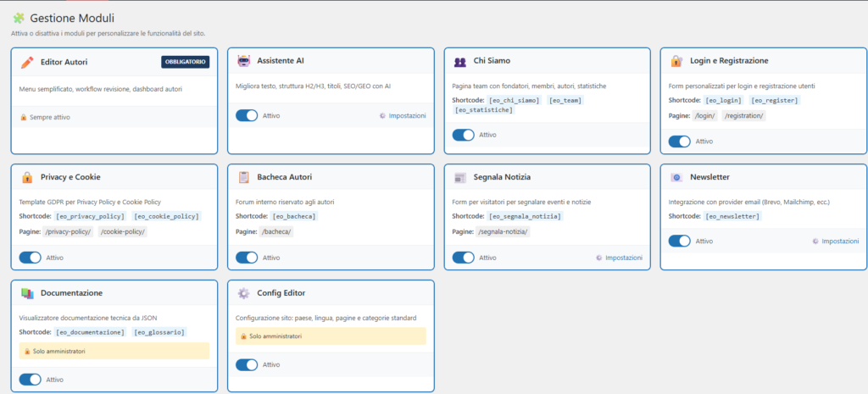
Task: Switch off the Config Editor toggle
Action: click(x=247, y=364)
